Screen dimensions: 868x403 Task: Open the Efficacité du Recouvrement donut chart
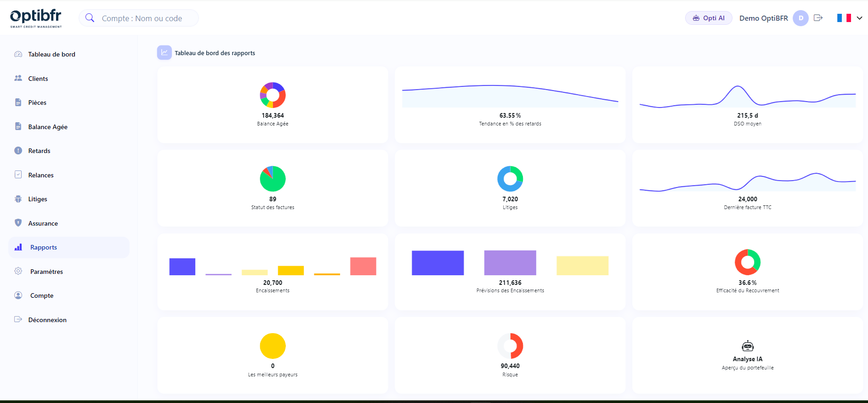click(748, 262)
